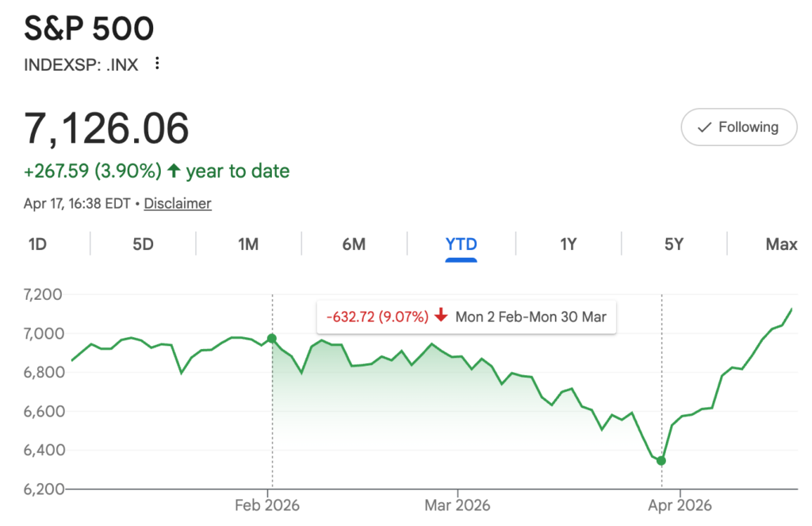Open the Disclaimer link
812x526 pixels.
pos(178,203)
